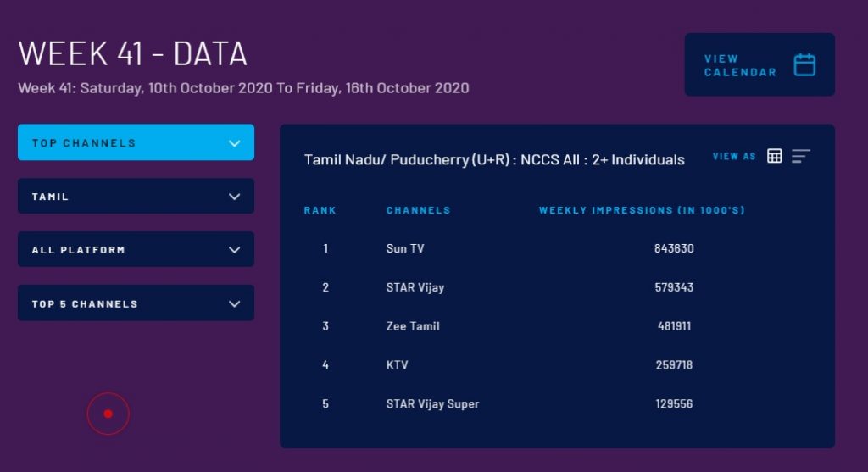Click the Weekly Impressions column header

(x=642, y=210)
